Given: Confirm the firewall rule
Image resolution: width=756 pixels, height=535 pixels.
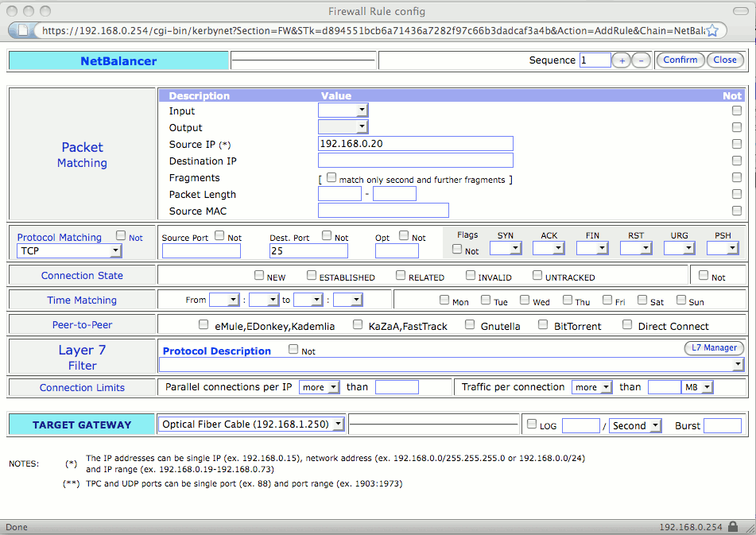Looking at the screenshot, I should (680, 60).
